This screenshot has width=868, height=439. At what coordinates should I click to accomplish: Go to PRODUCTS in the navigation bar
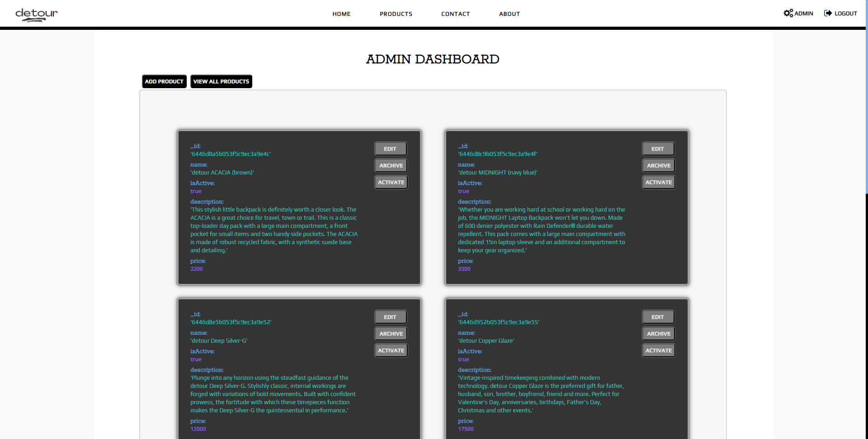click(x=396, y=14)
